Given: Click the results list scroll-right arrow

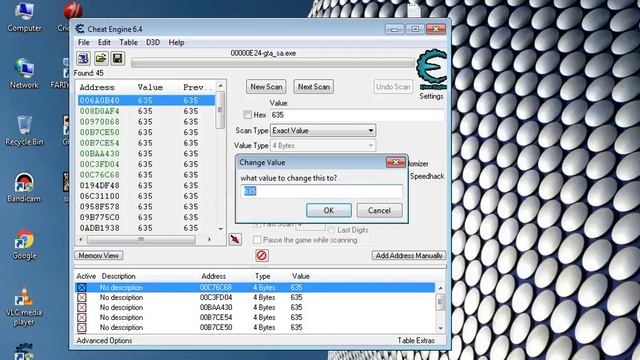Looking at the screenshot, I should (210, 239).
